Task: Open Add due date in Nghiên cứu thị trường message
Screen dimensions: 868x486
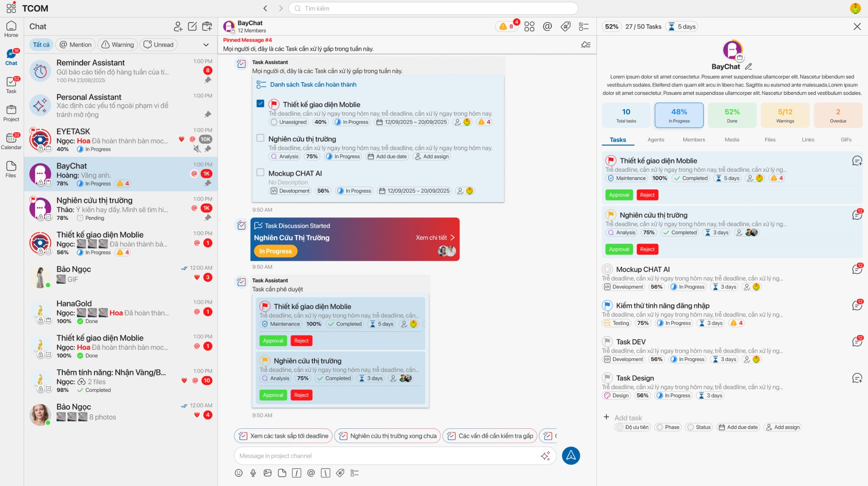Action: coord(387,156)
